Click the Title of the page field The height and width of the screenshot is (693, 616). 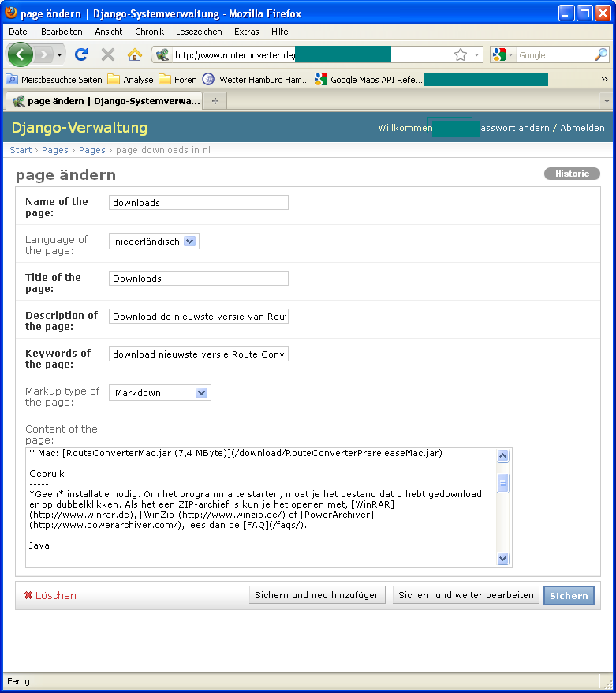(199, 279)
